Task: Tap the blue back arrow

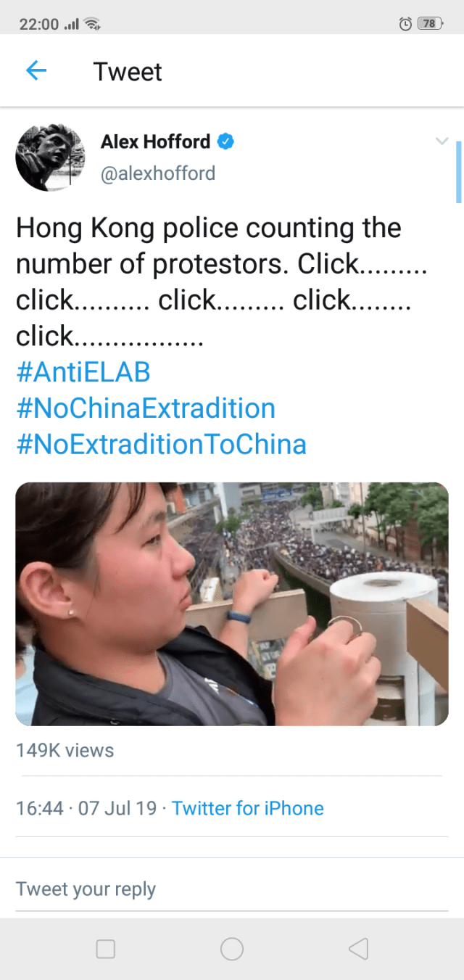Action: point(36,70)
